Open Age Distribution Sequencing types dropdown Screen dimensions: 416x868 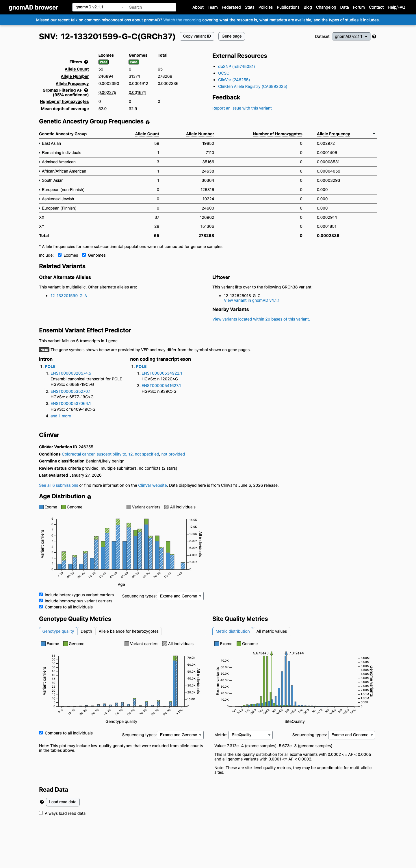click(x=180, y=596)
